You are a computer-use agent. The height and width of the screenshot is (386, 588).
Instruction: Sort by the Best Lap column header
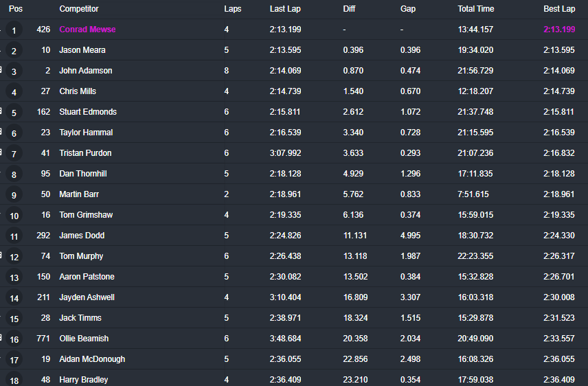pos(559,9)
